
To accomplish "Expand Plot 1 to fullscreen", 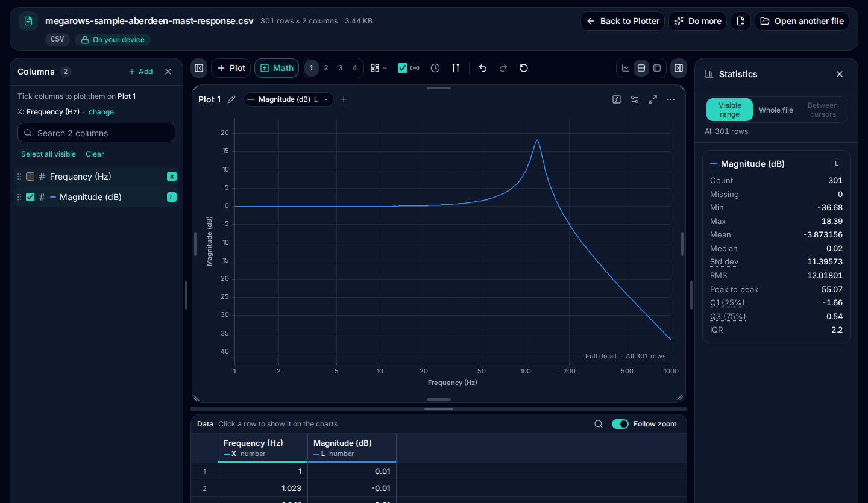I will [653, 99].
